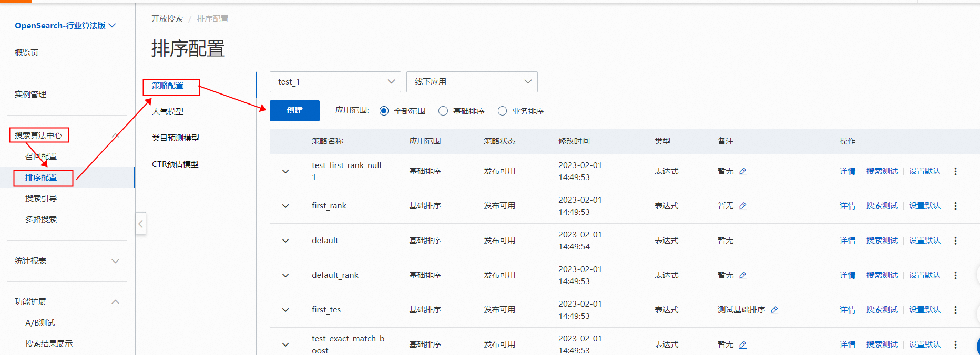The height and width of the screenshot is (355, 980).
Task: Open 搜索引导 menu item
Action: [41, 199]
